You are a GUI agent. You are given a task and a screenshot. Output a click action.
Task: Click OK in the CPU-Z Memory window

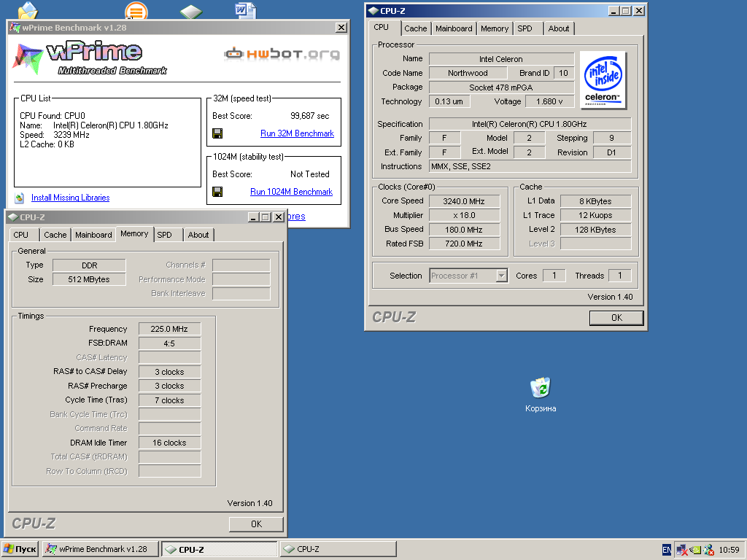click(256, 524)
